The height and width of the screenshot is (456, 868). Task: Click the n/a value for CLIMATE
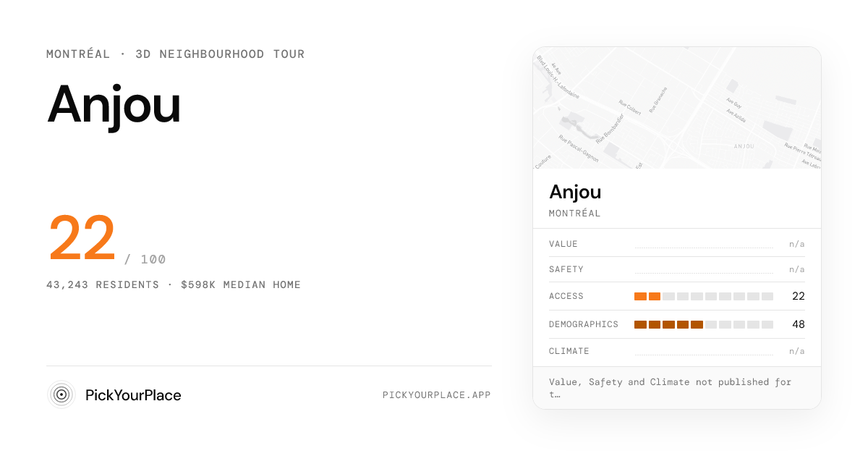796,351
